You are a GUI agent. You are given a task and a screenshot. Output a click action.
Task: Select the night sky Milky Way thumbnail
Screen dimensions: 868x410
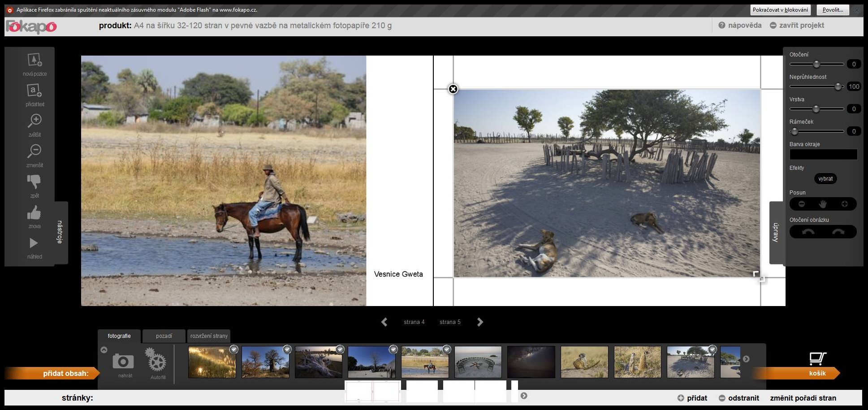(531, 362)
